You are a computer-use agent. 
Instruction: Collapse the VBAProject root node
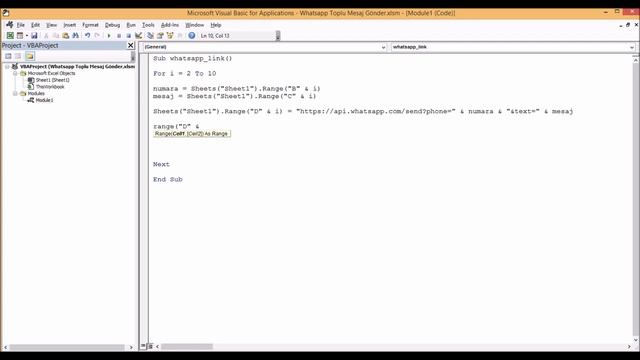7,67
